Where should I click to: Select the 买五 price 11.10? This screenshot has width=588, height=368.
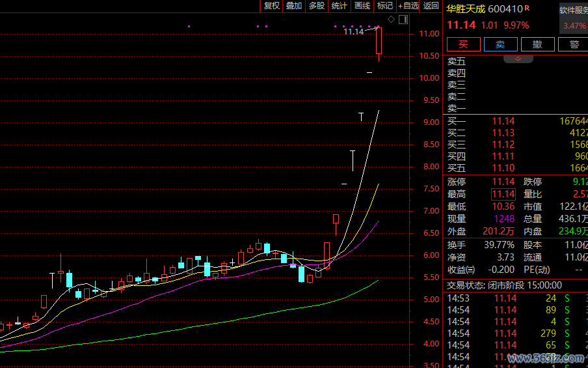tap(503, 168)
